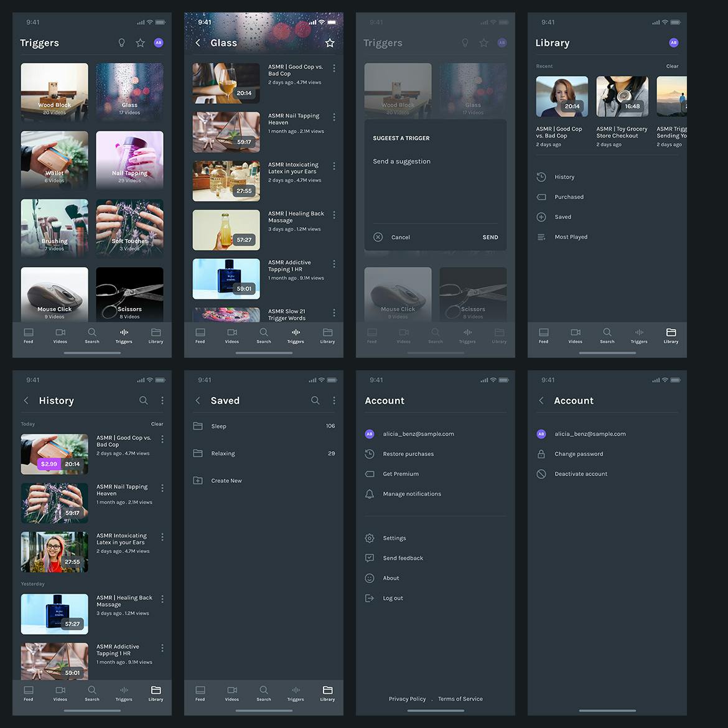Tap back arrow on the History screen

point(26,400)
